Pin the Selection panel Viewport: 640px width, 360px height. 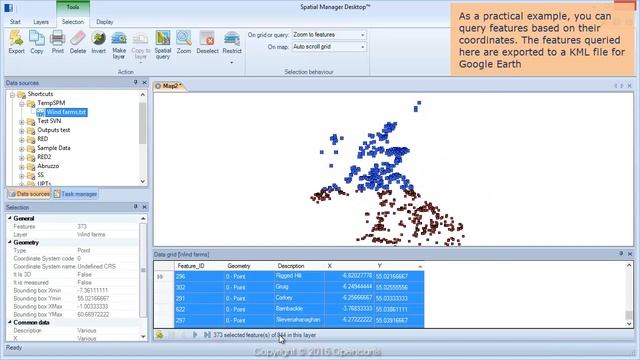coord(136,207)
